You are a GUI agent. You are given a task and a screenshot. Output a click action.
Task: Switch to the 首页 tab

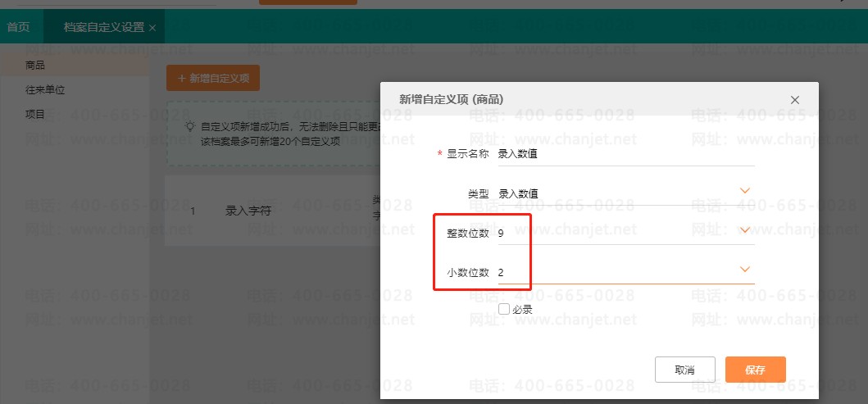click(x=18, y=27)
